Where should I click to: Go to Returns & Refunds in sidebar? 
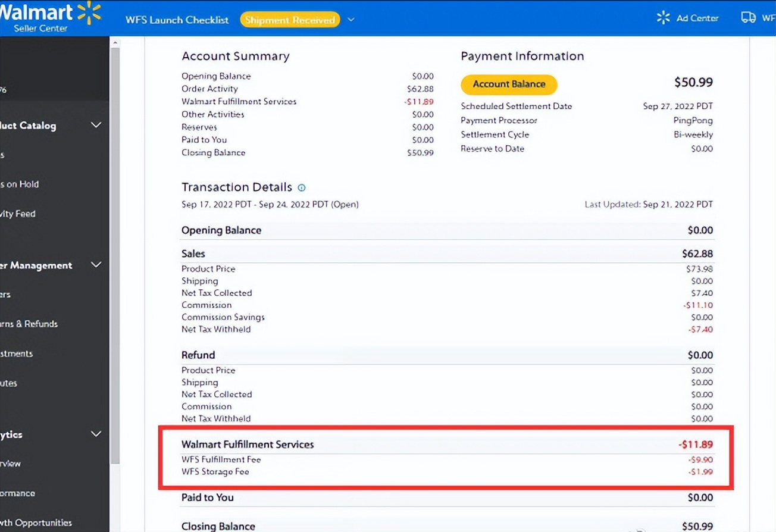29,324
